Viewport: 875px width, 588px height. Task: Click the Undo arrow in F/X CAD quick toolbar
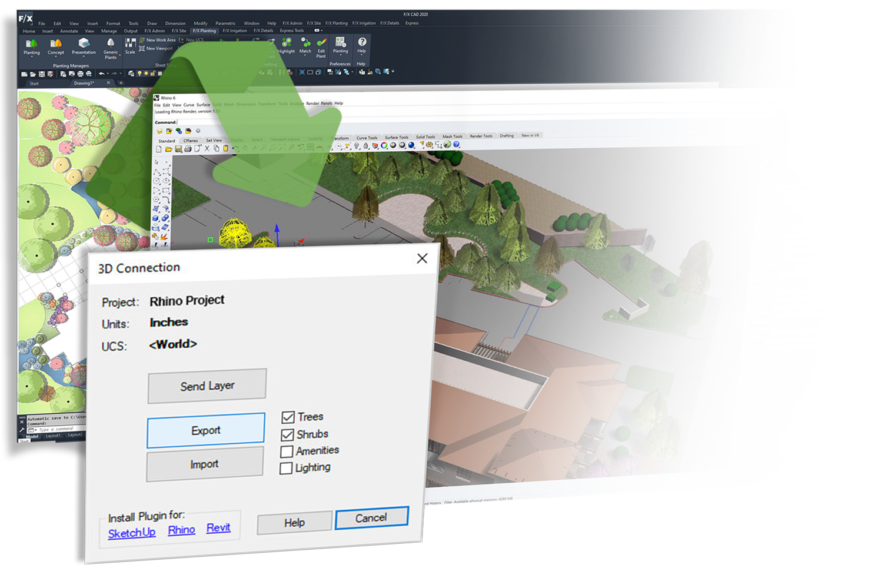tap(102, 74)
